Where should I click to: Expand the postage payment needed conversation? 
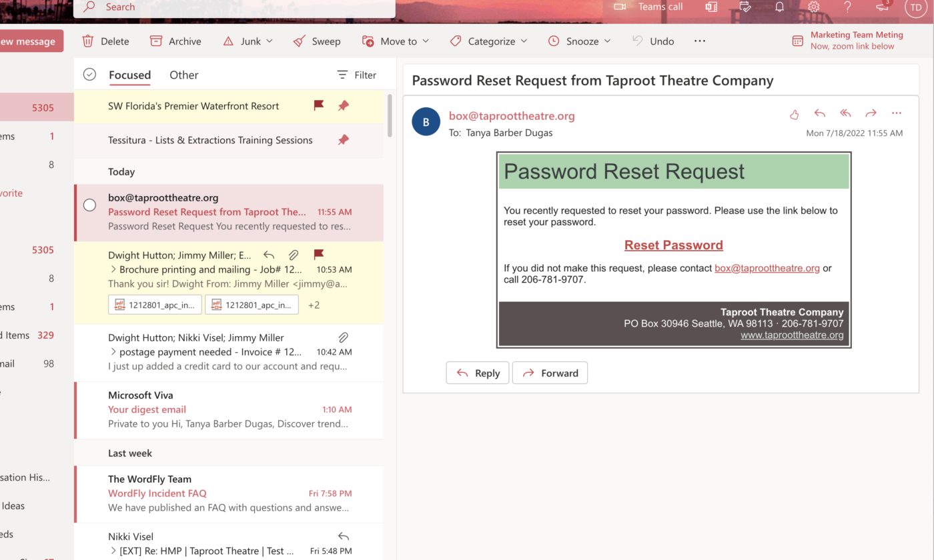point(113,352)
